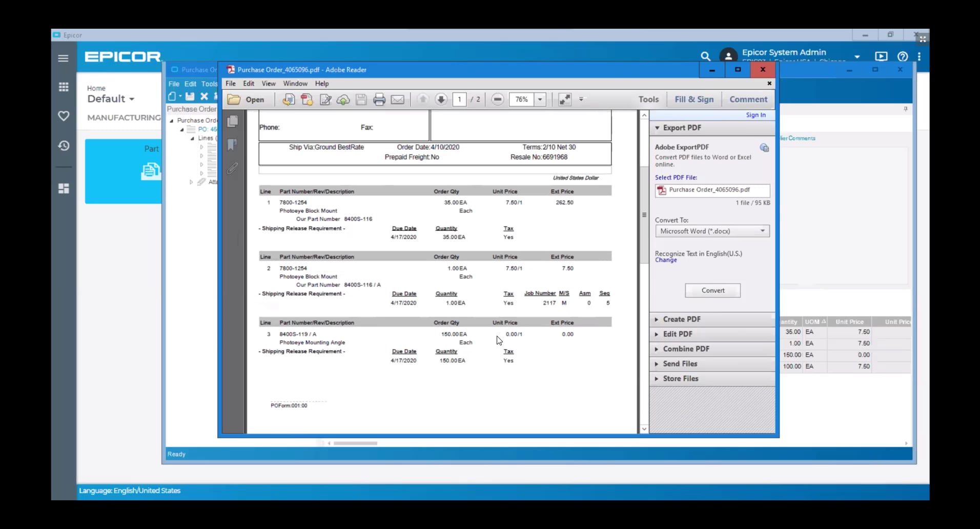Print the purchase order with the printer icon

pos(379,99)
